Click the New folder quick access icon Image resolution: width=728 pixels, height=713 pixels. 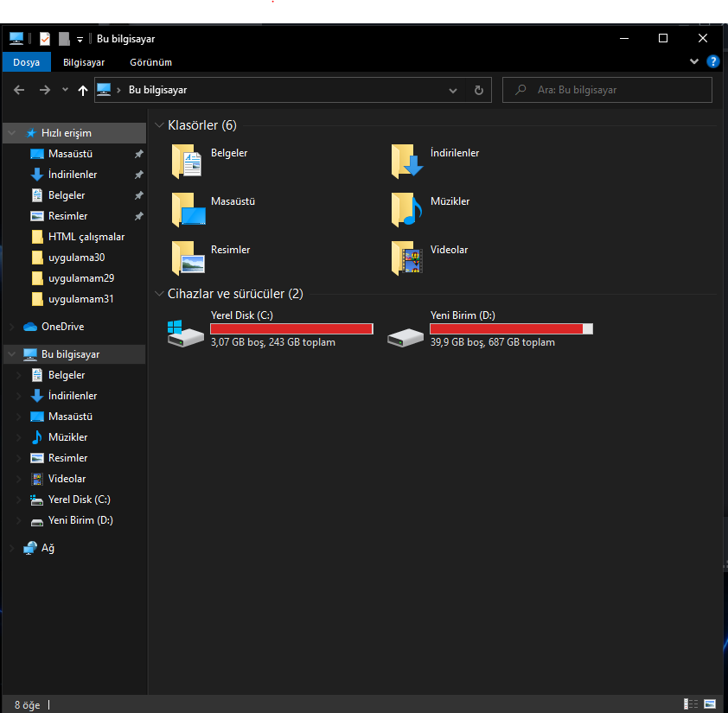click(x=64, y=39)
